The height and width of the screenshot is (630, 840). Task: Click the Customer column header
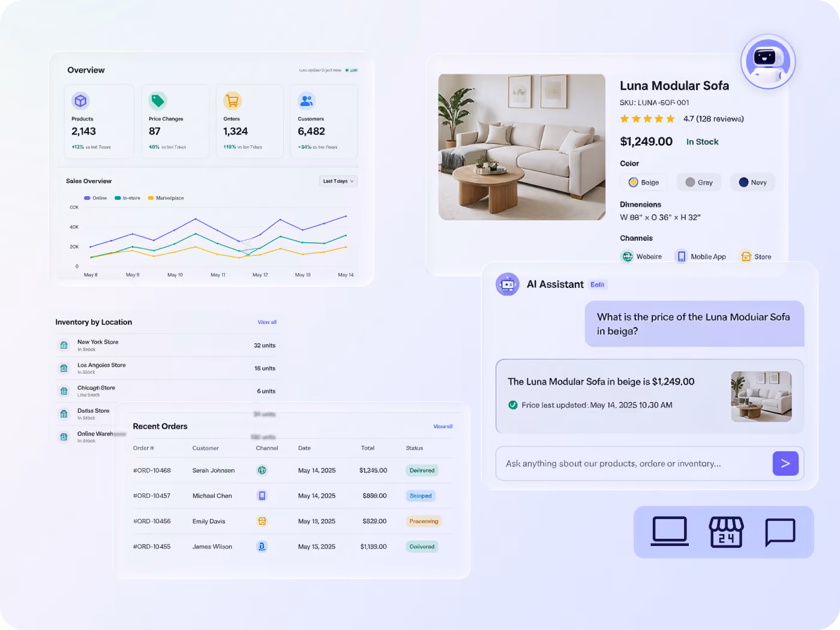point(206,448)
